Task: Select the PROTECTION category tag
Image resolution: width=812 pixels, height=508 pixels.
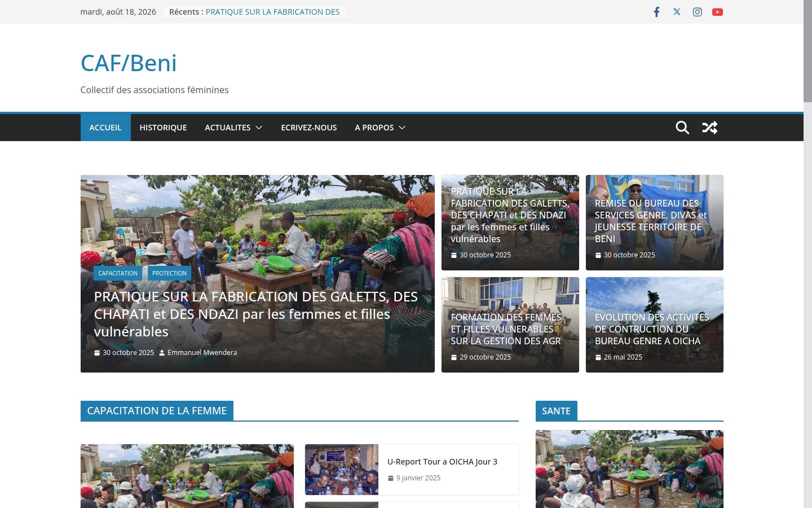Action: coord(169,273)
